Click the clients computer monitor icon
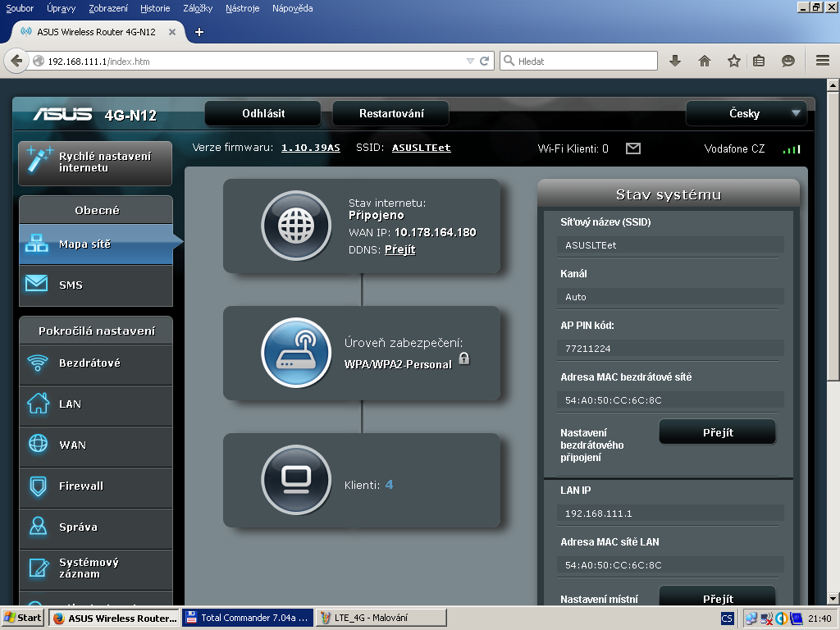 point(295,480)
